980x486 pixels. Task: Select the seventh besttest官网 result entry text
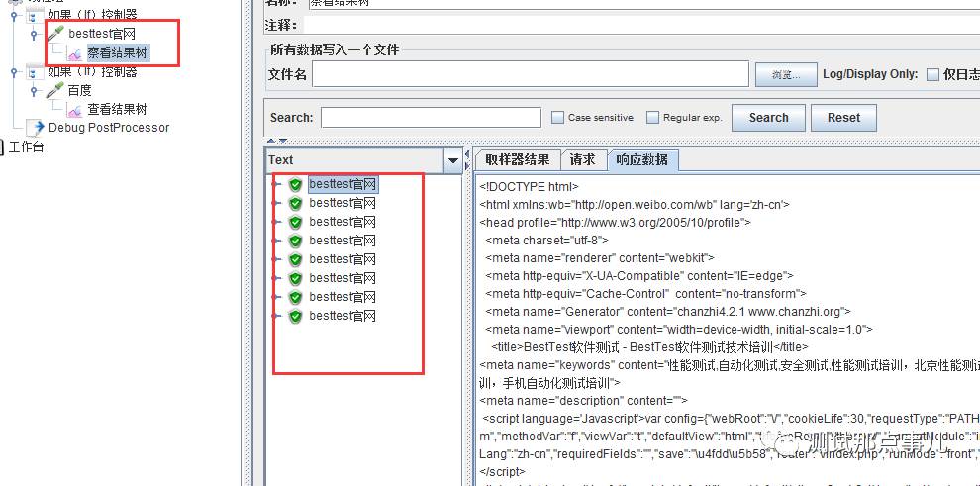343,297
